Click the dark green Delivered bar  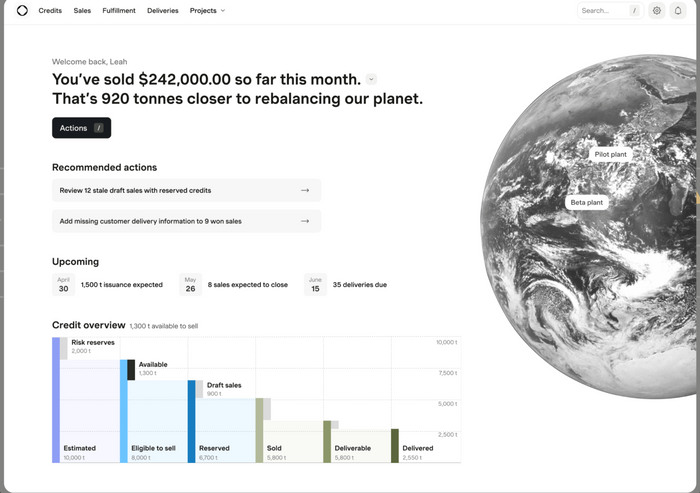[x=395, y=446]
